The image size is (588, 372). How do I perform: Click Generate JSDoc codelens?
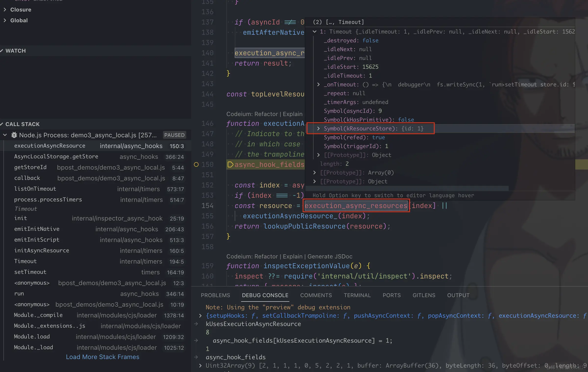coord(330,256)
